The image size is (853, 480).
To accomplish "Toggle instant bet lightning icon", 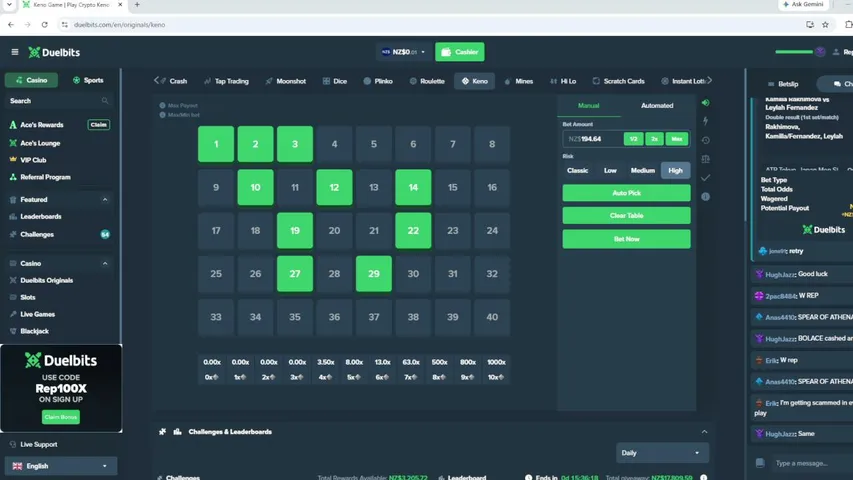I will point(706,121).
